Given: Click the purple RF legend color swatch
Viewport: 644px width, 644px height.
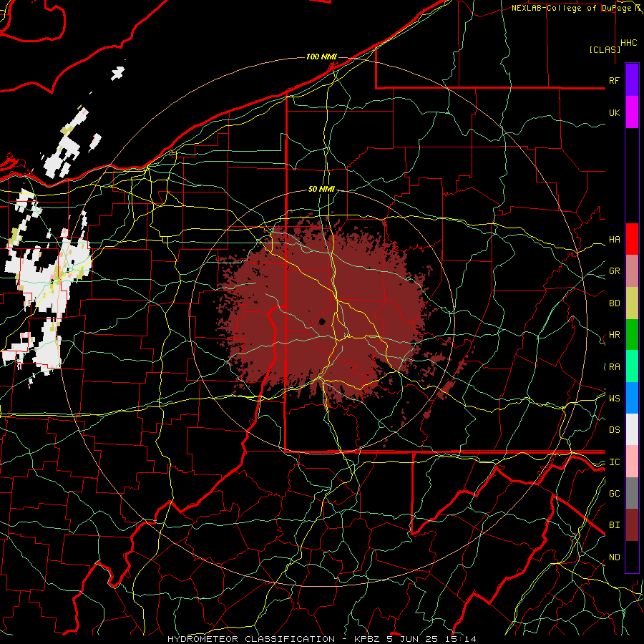Looking at the screenshot, I should (x=632, y=80).
